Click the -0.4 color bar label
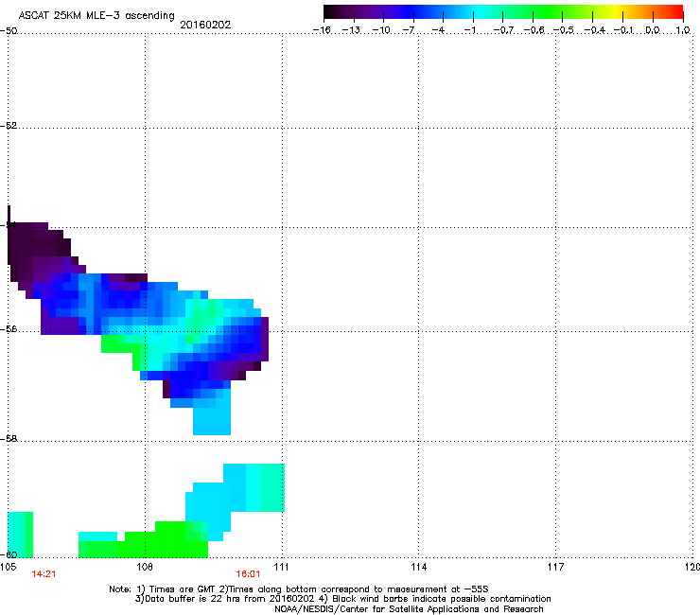The height and width of the screenshot is (615, 700). tap(594, 30)
